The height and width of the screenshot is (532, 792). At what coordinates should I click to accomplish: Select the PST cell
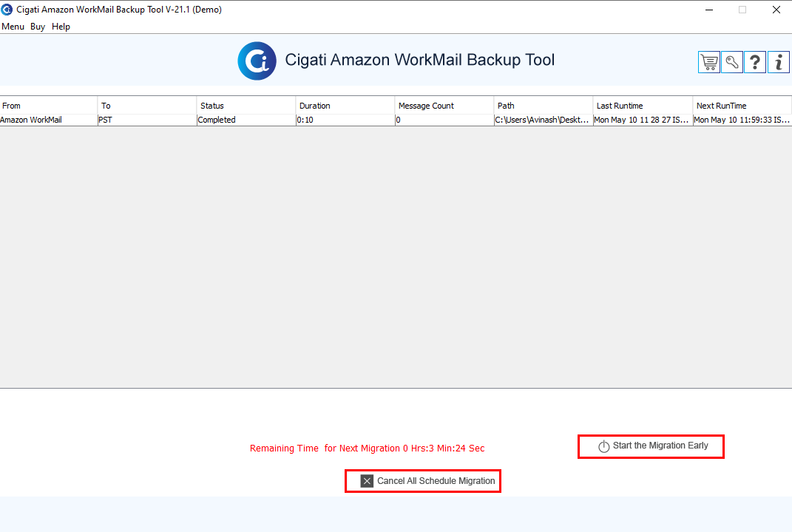click(147, 120)
